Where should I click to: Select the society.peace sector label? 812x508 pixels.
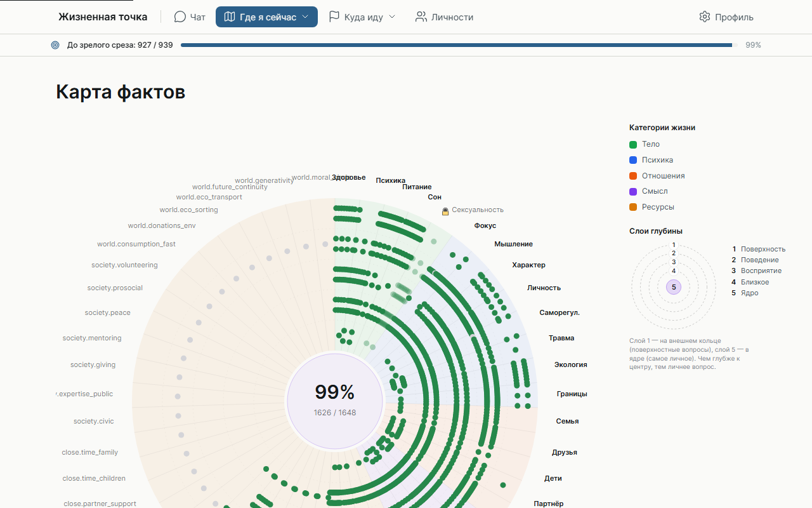pos(107,312)
